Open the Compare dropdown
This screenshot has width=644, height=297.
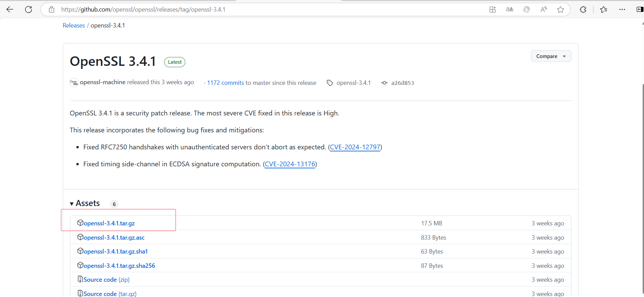point(551,56)
